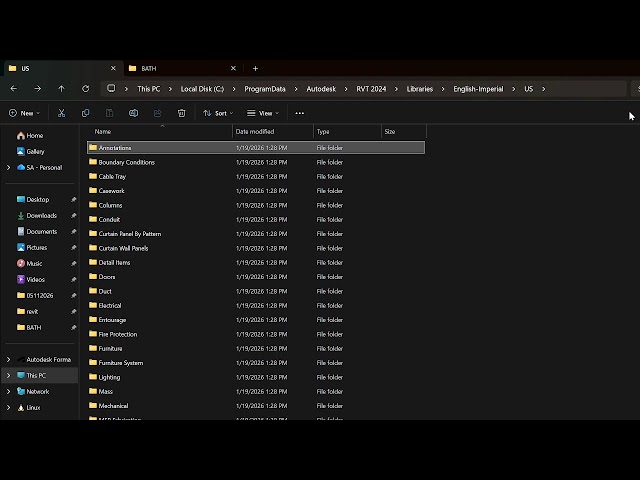The width and height of the screenshot is (640, 480).
Task: Click the Cut scissors icon
Action: pos(61,113)
